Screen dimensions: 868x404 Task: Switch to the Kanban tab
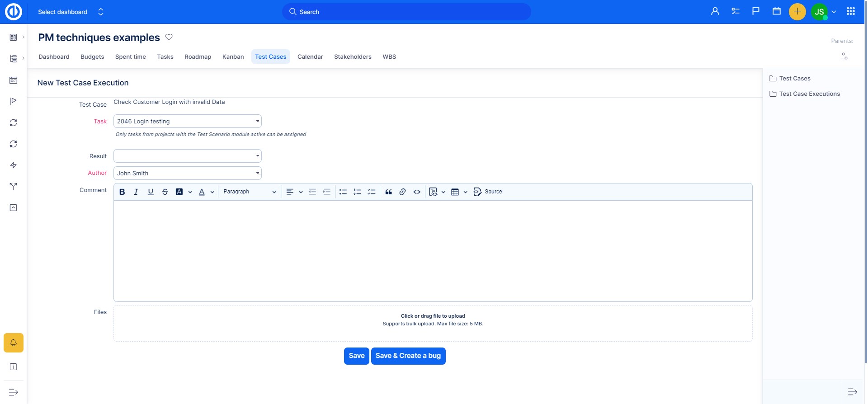point(233,57)
